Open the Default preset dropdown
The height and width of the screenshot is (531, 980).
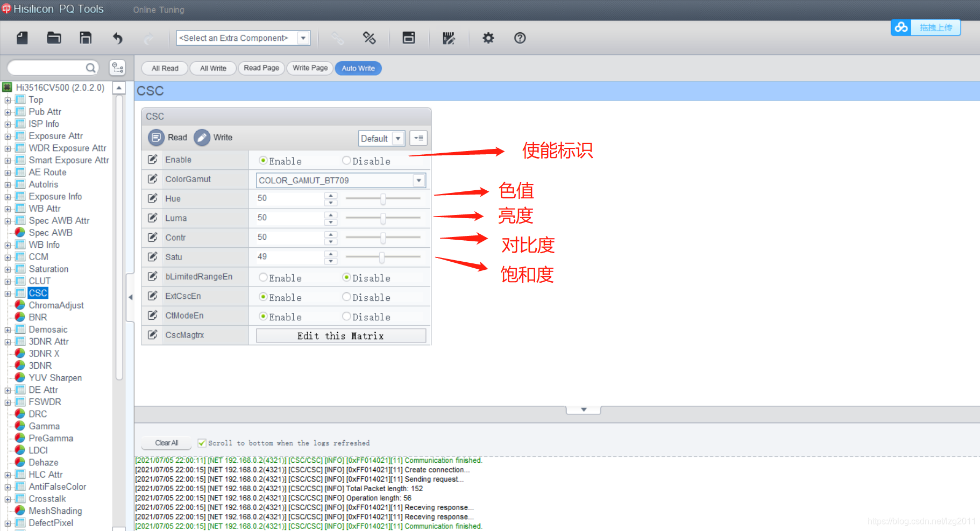398,138
